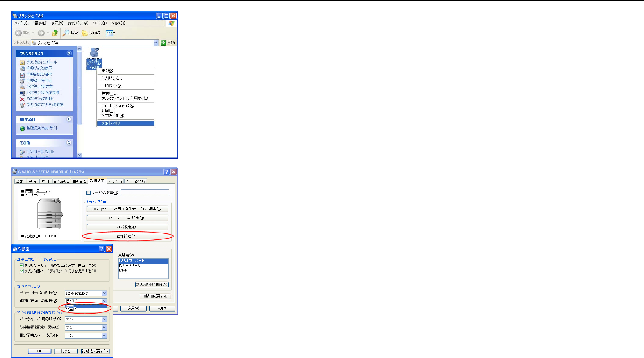Click the このプリンタの名前変更 task icon
The image size is (644, 358).
click(x=23, y=93)
